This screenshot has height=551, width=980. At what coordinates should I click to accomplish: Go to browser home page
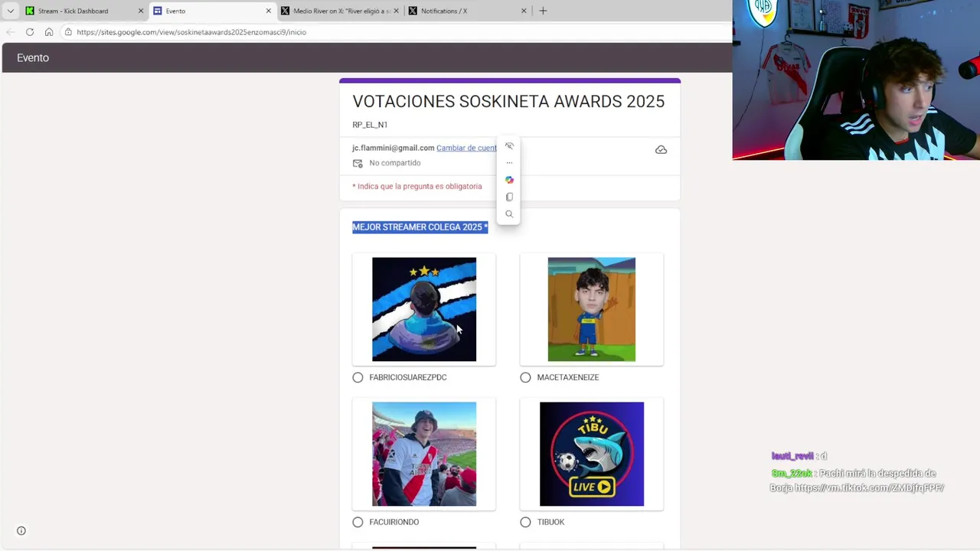pyautogui.click(x=49, y=32)
